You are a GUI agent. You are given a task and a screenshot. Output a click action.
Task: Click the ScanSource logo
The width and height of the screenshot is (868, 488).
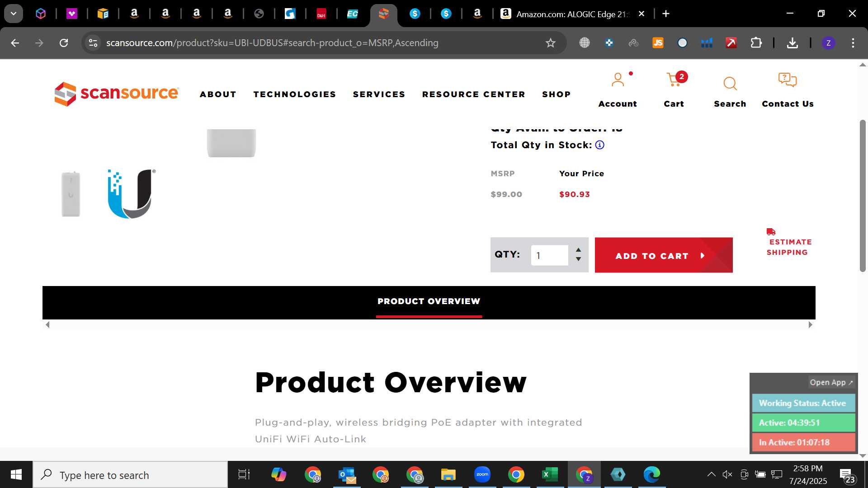[117, 94]
